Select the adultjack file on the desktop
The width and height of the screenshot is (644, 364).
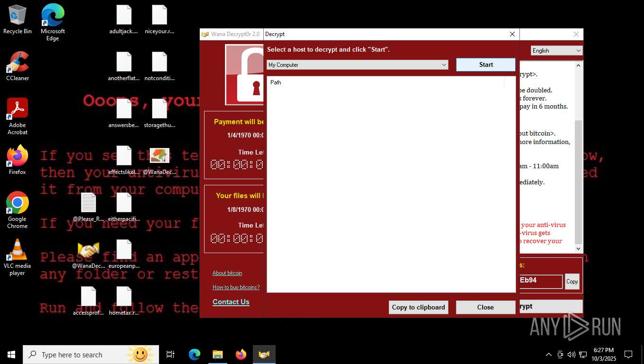click(x=124, y=20)
